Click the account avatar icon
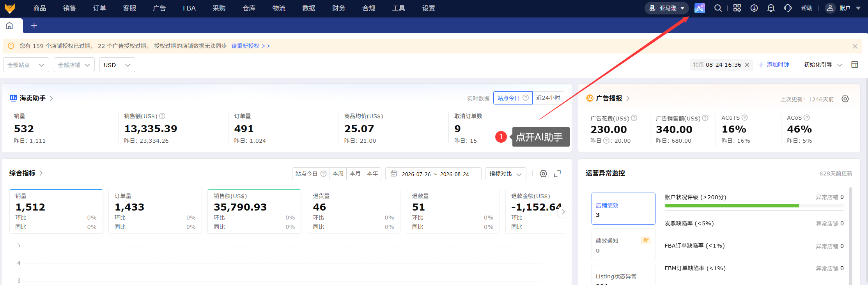 (830, 8)
